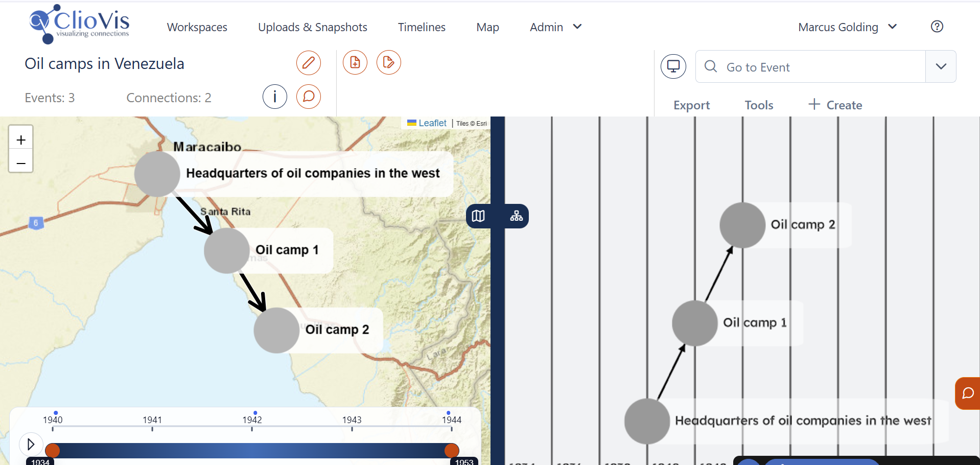The width and height of the screenshot is (980, 465).
Task: Zoom out on the map
Action: [21, 161]
